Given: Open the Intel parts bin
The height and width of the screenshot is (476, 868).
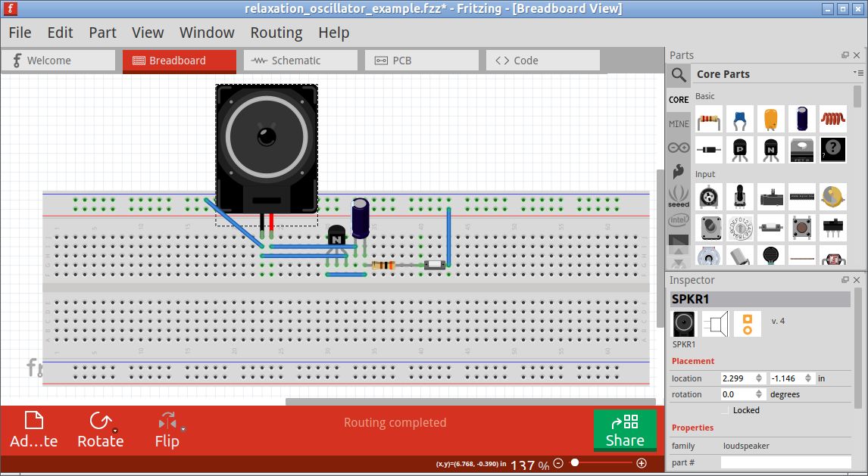Looking at the screenshot, I should coord(679,220).
